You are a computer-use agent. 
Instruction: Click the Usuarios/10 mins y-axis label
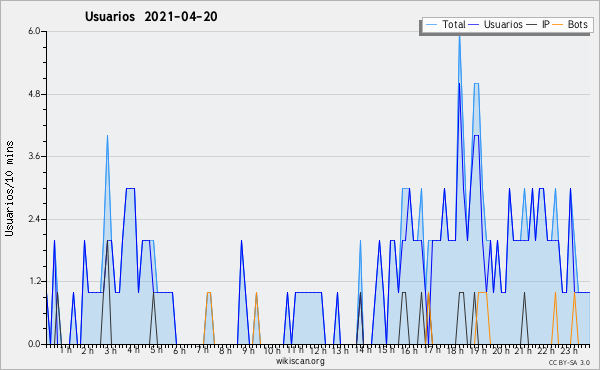click(x=9, y=189)
